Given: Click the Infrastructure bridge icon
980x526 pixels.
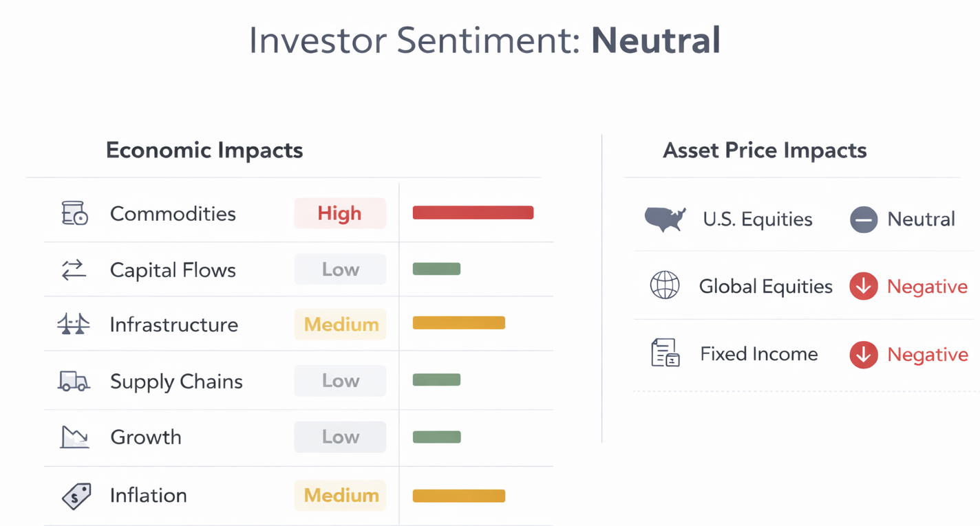Looking at the screenshot, I should [74, 324].
